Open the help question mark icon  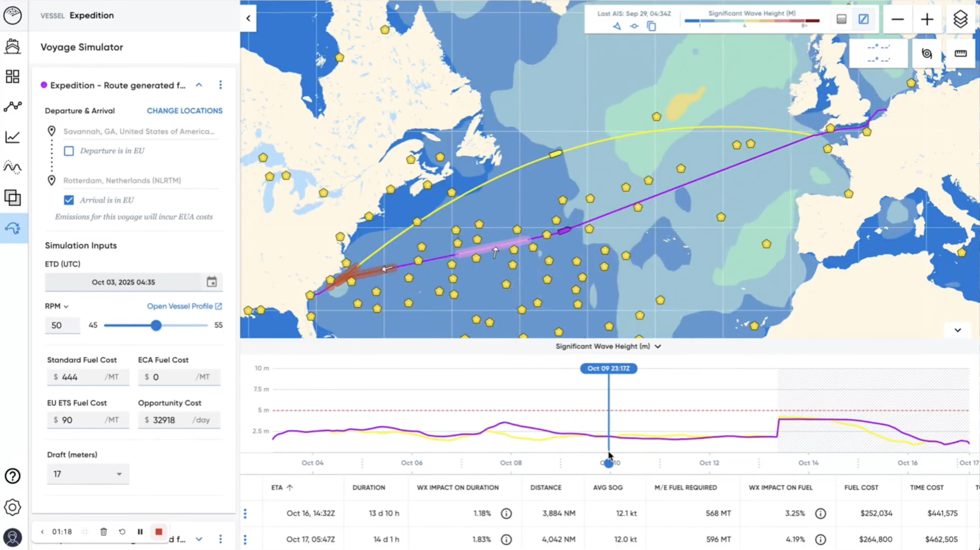click(x=13, y=476)
